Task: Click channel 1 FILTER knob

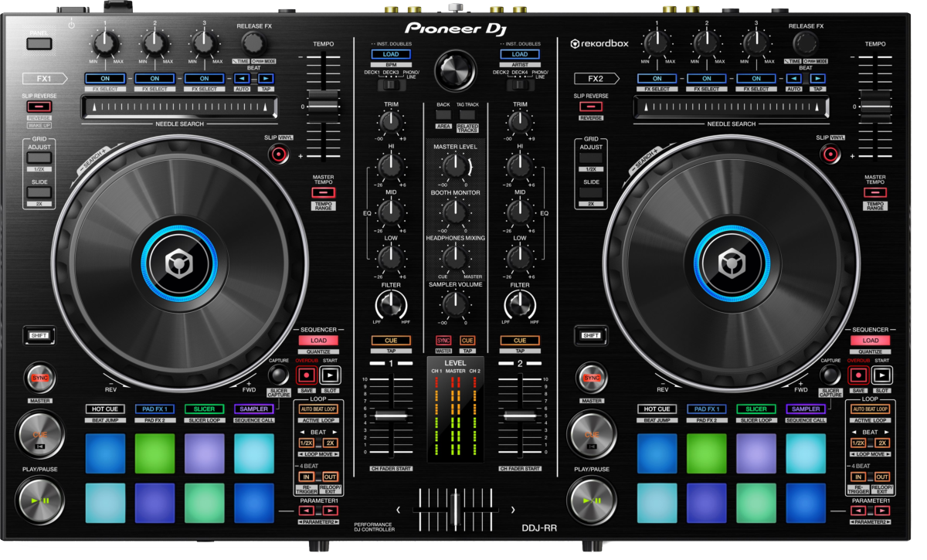Action: 391,304
